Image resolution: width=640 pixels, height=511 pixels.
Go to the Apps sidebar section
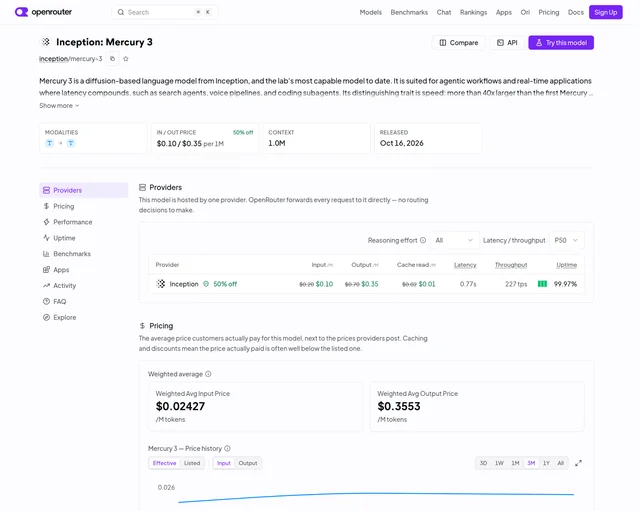84,270
